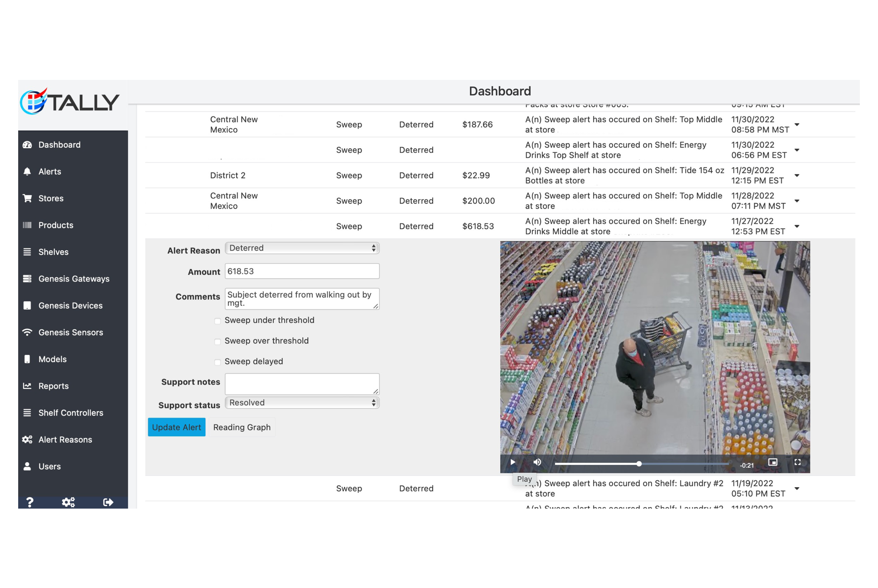
Task: Check the Sweep under threshold box
Action: [x=218, y=321]
